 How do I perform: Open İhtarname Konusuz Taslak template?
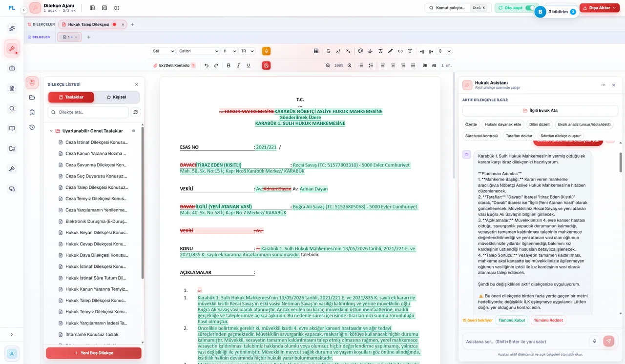[x=92, y=335]
